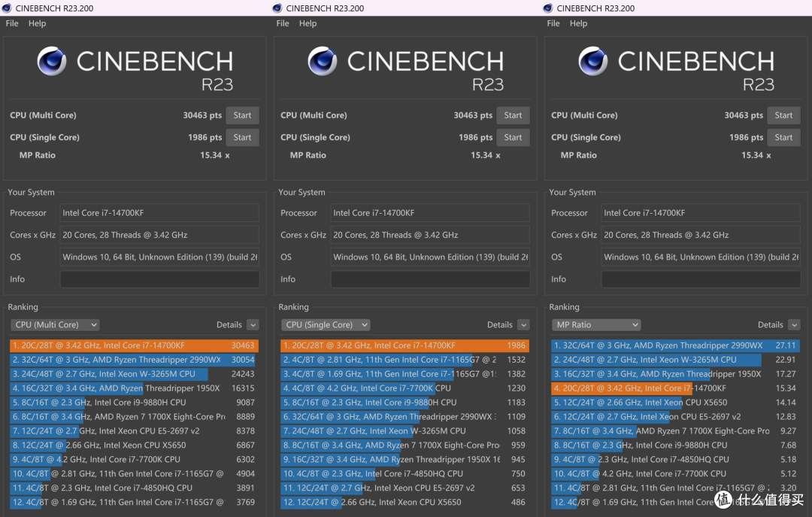Image resolution: width=812 pixels, height=517 pixels.
Task: Select i7-7700K row scoring 6302
Action: pos(134,460)
